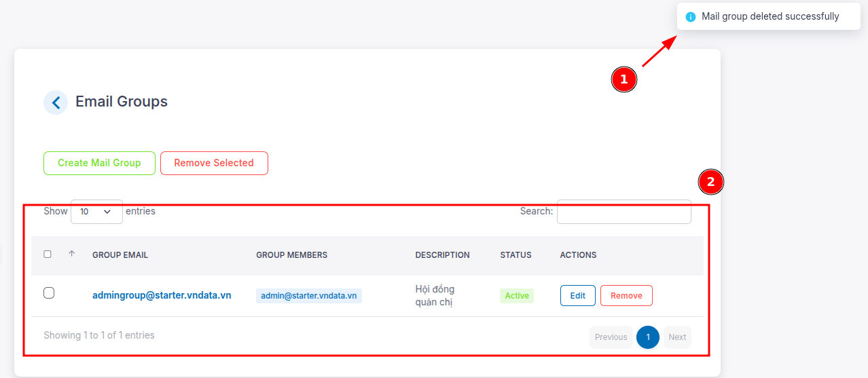
Task: Open the admingroup@starter.vndata.vn link
Action: [x=162, y=295]
